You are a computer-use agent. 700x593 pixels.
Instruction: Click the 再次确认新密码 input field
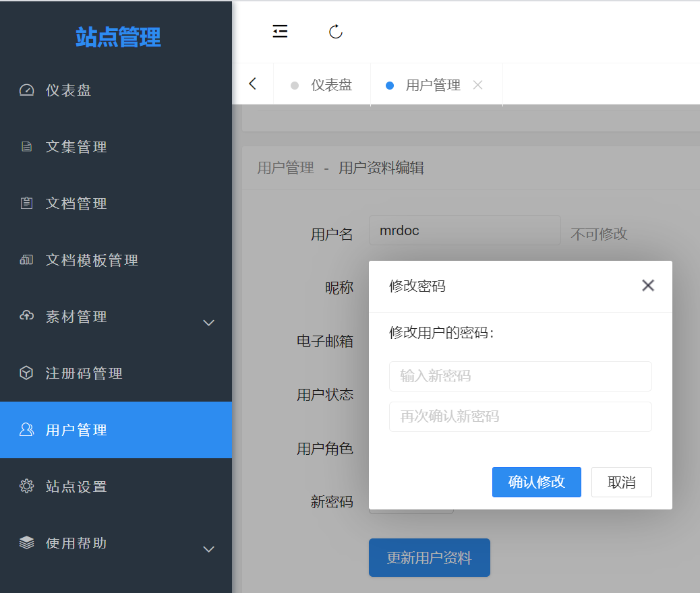(520, 416)
